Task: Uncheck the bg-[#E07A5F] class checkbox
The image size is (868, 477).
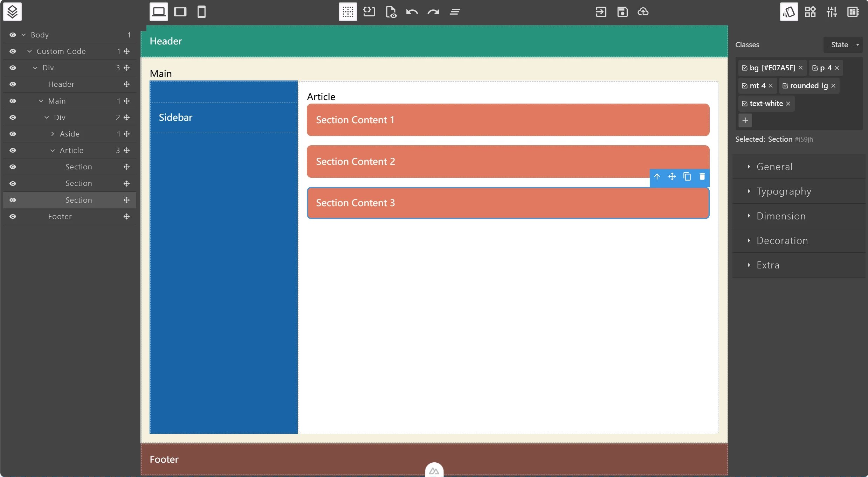Action: [x=745, y=68]
